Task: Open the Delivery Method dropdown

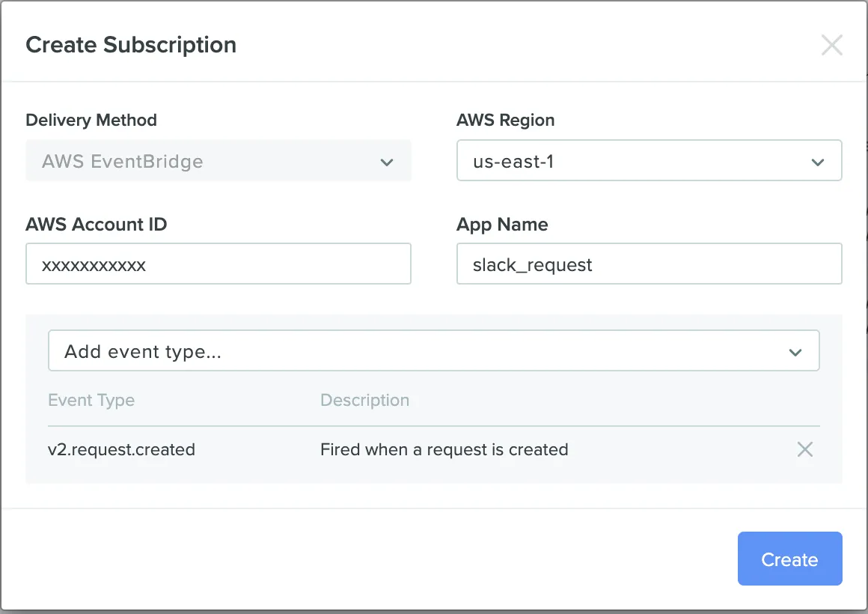Action: tap(218, 161)
